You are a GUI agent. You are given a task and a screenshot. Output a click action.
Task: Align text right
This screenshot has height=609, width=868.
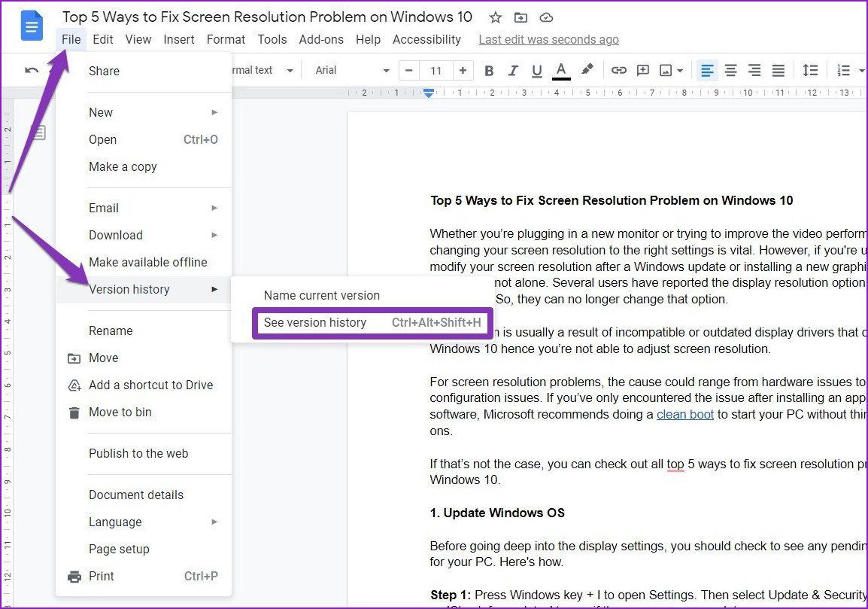[x=754, y=70]
